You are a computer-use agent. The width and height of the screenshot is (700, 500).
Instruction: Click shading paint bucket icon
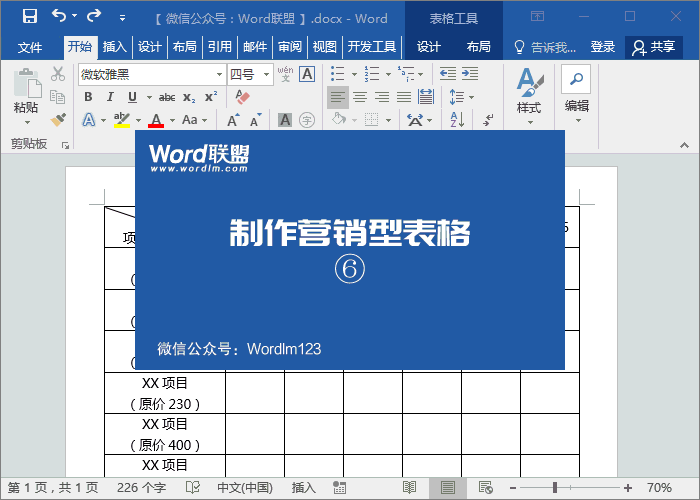339,120
